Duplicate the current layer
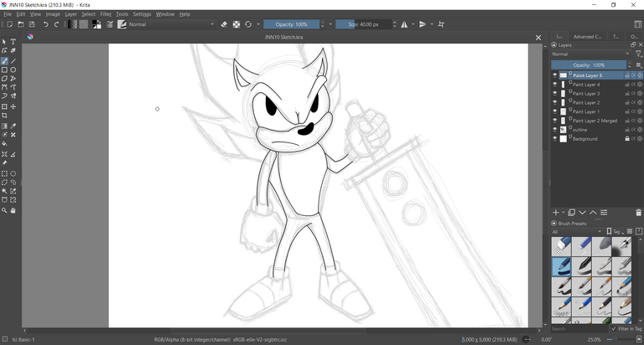This screenshot has width=644, height=345. pyautogui.click(x=571, y=213)
